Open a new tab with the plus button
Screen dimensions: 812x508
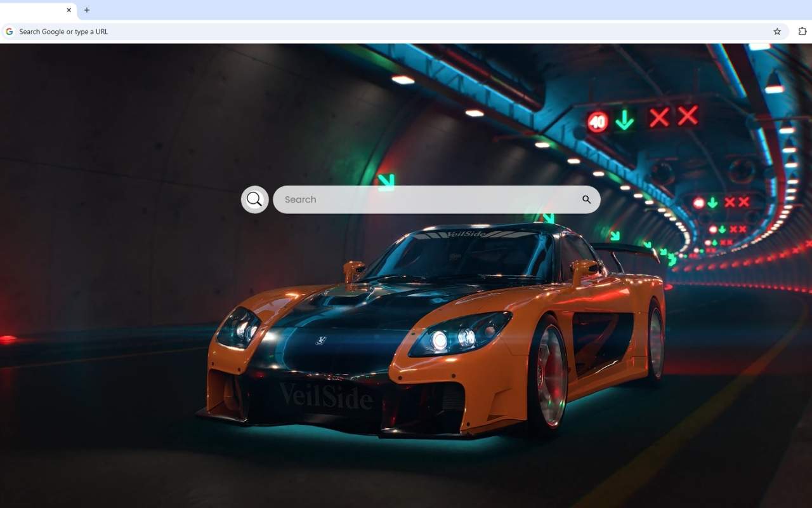point(87,10)
